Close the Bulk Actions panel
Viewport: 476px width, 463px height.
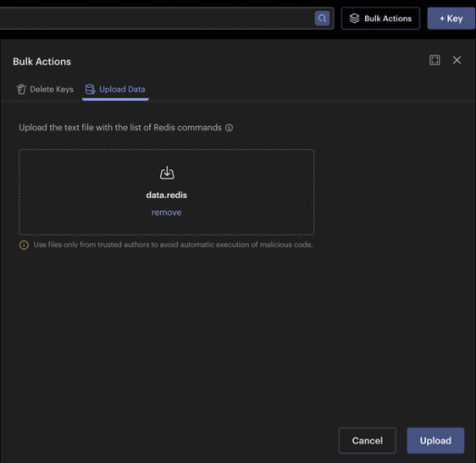point(457,60)
